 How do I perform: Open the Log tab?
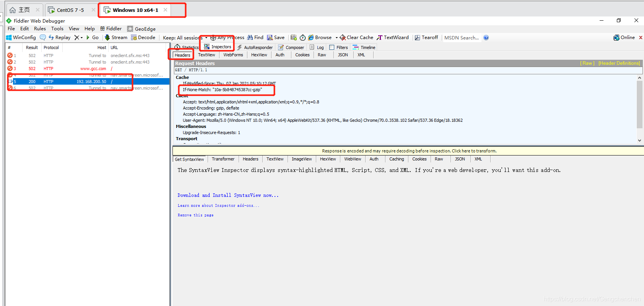point(317,47)
